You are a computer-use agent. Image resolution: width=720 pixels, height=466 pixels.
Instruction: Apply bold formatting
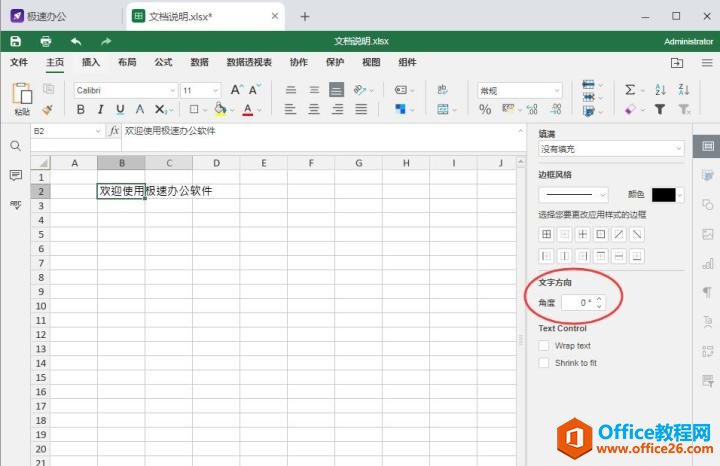tap(81, 109)
